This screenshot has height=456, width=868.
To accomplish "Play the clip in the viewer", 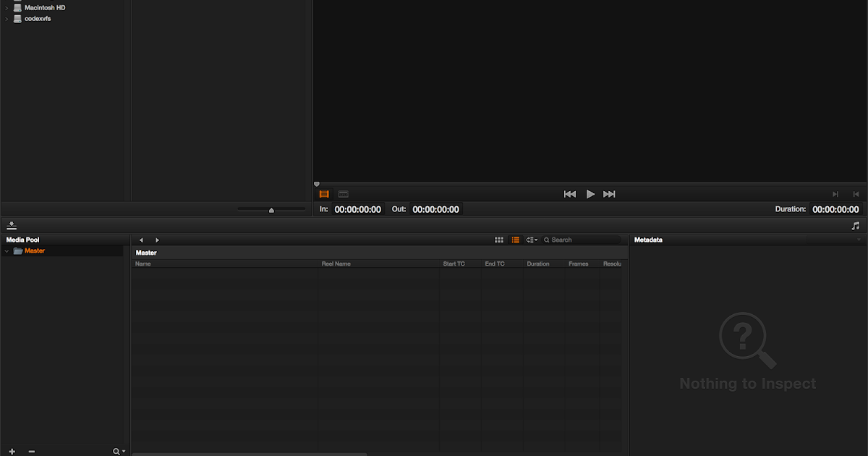I will pyautogui.click(x=590, y=194).
